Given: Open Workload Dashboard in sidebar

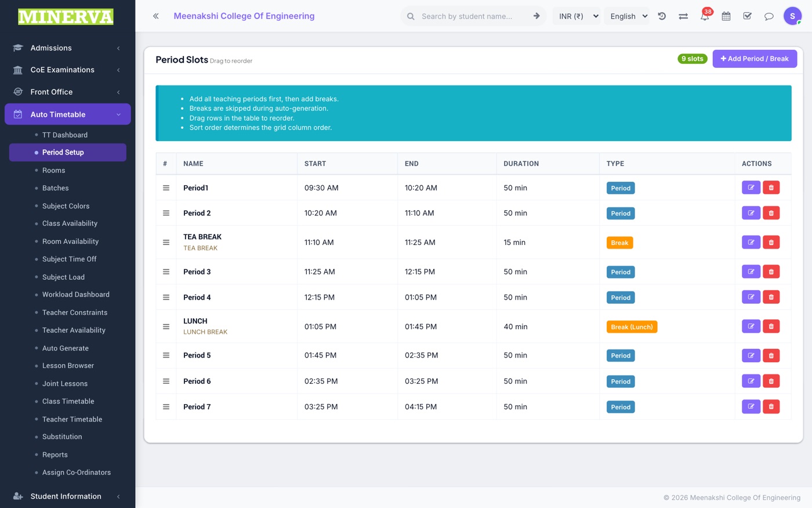Looking at the screenshot, I should pos(76,294).
